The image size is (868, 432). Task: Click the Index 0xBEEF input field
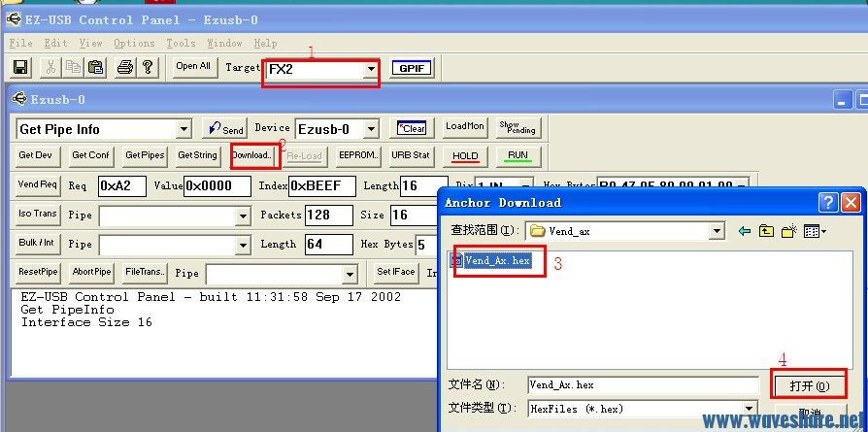click(x=322, y=186)
